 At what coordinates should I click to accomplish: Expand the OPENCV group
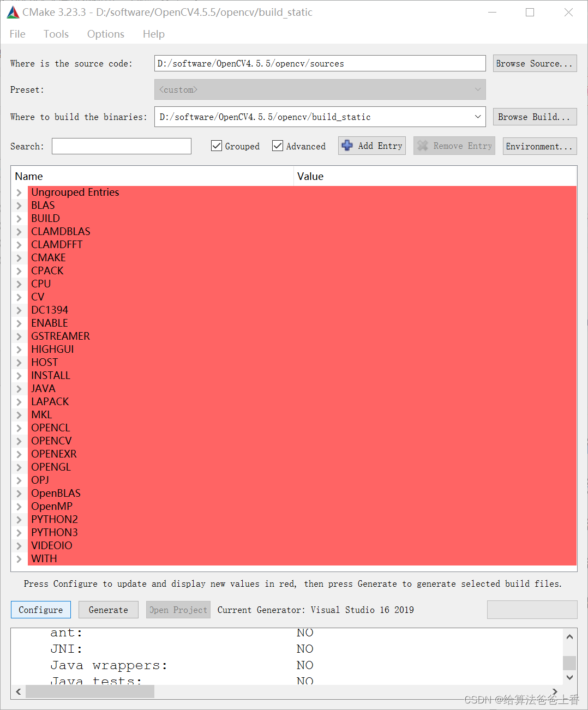pyautogui.click(x=19, y=441)
